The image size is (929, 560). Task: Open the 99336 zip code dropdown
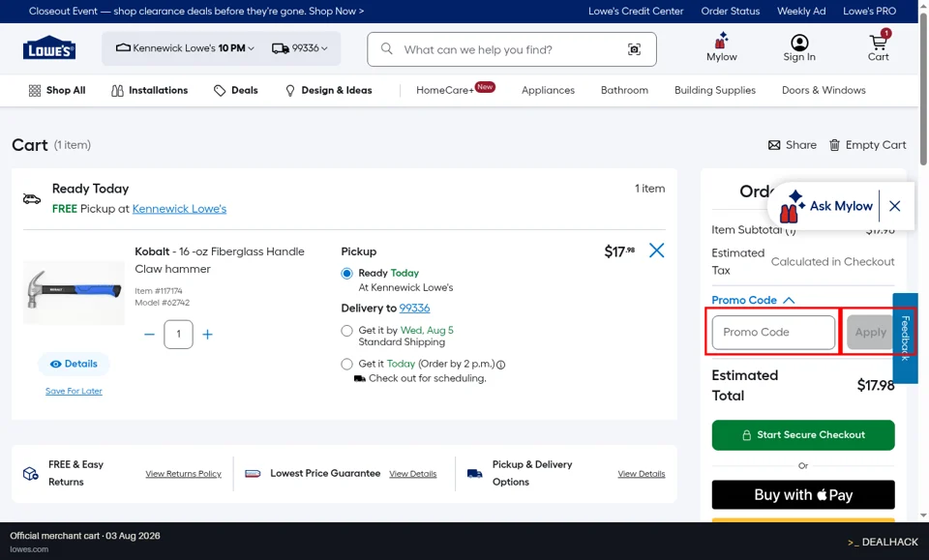point(299,48)
